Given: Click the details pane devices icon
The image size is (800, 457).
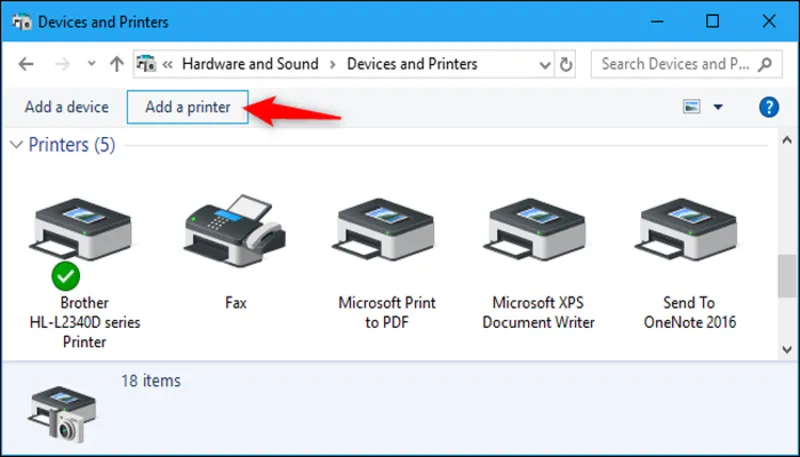Looking at the screenshot, I should (x=62, y=414).
